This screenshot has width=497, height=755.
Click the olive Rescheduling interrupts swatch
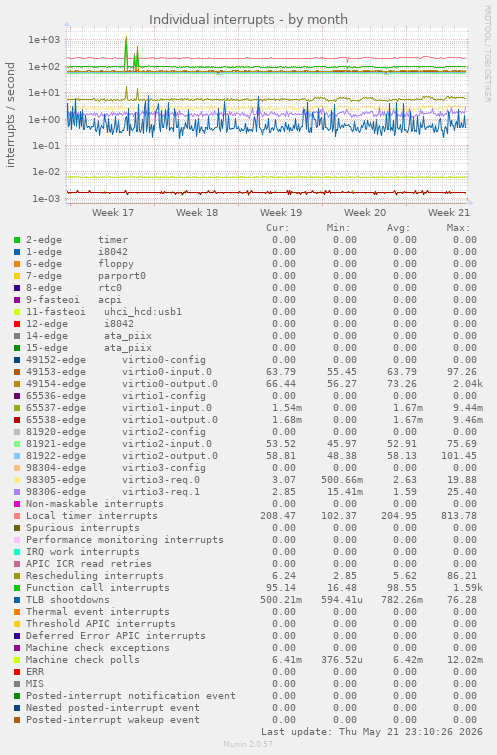pos(17,576)
